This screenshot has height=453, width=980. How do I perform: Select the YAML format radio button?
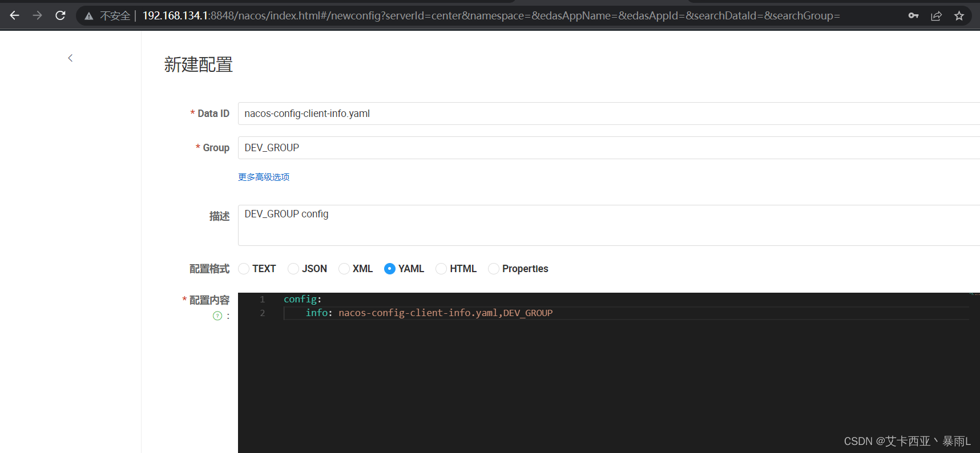(390, 269)
